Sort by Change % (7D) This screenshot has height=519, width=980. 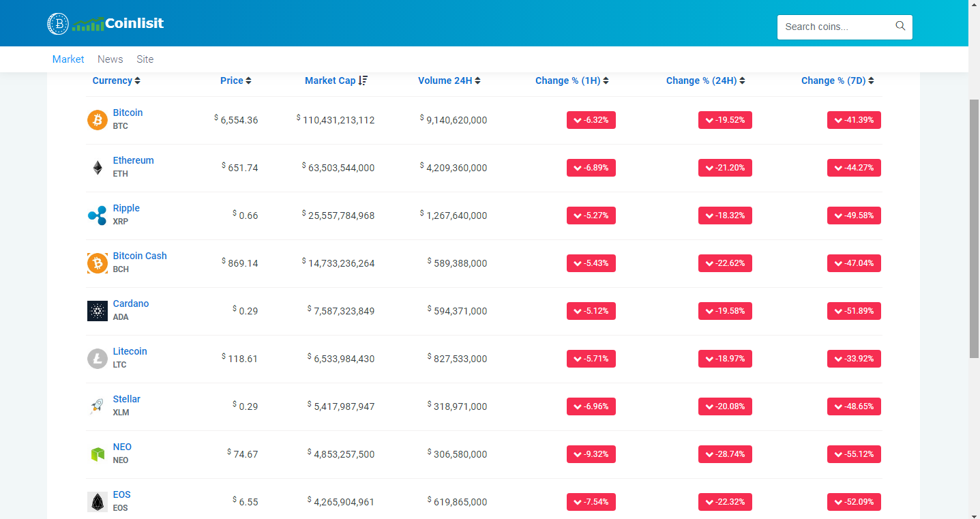pos(838,80)
